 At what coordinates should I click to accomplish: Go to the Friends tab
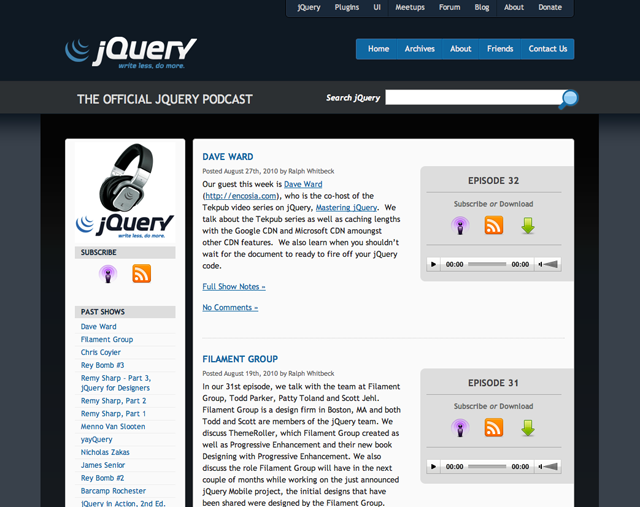(x=500, y=49)
